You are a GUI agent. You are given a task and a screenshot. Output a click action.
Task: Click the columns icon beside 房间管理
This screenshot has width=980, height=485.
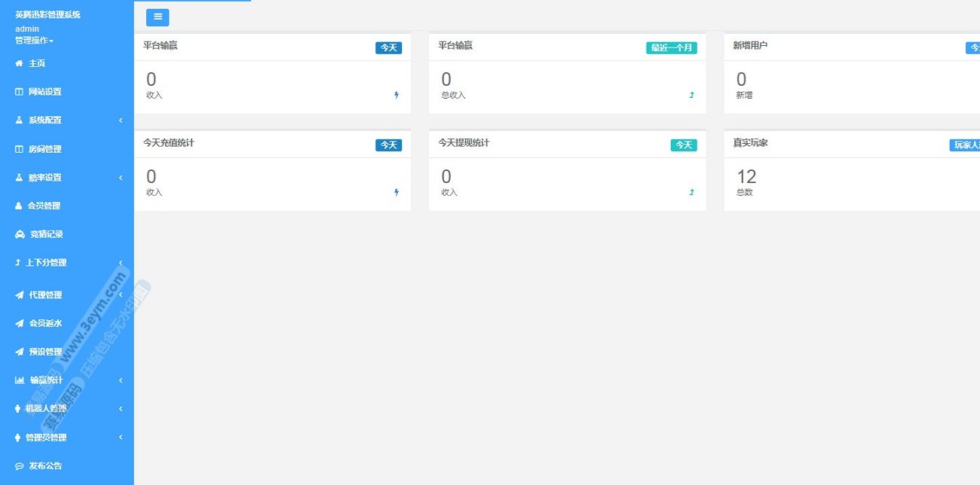[x=19, y=149]
